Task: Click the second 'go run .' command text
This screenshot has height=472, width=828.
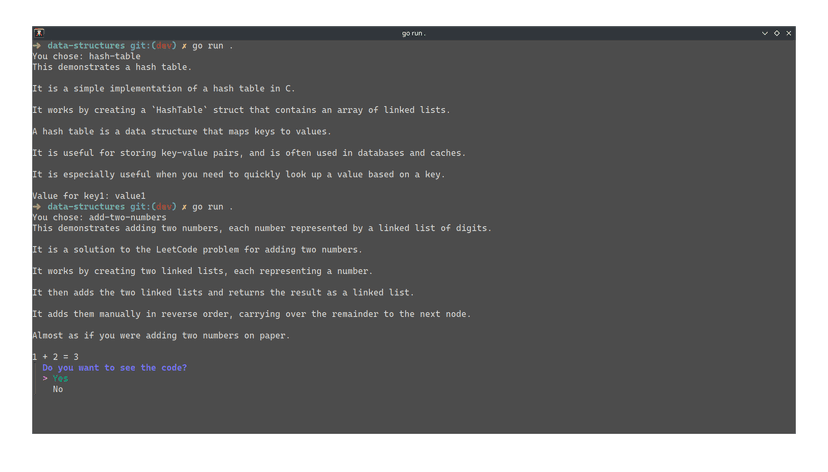Action: click(213, 206)
